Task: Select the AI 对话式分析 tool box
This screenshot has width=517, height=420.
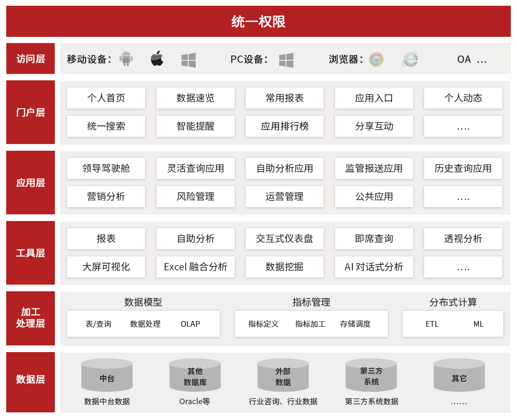Action: click(374, 267)
